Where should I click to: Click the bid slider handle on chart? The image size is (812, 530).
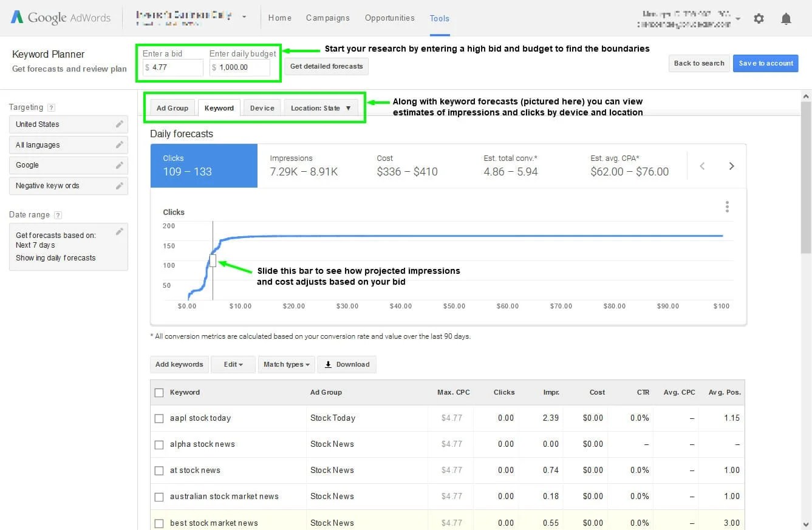[213, 261]
